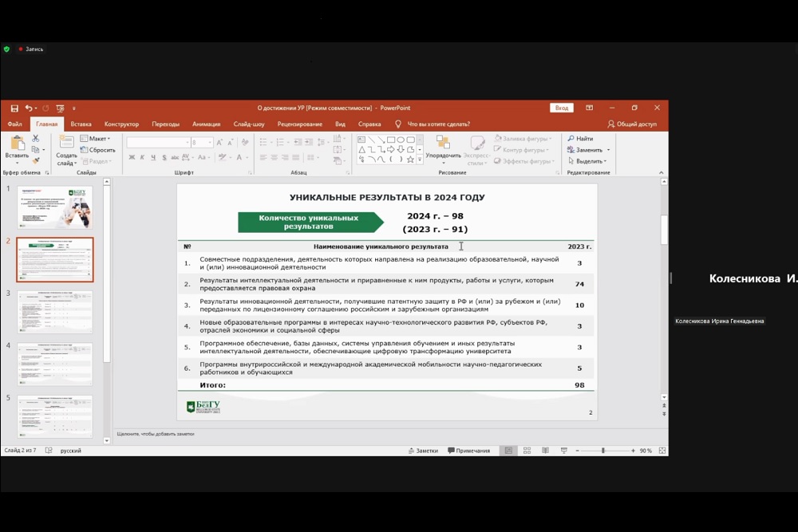Viewport: 798px width, 532px height.
Task: Open the Выделить selection menu
Action: click(x=587, y=161)
